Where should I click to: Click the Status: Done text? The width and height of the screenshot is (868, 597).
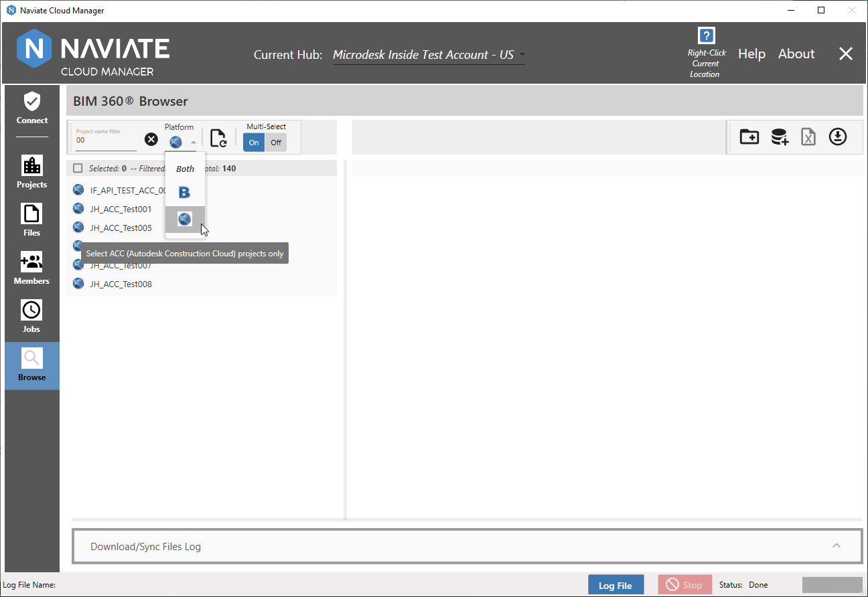point(743,585)
